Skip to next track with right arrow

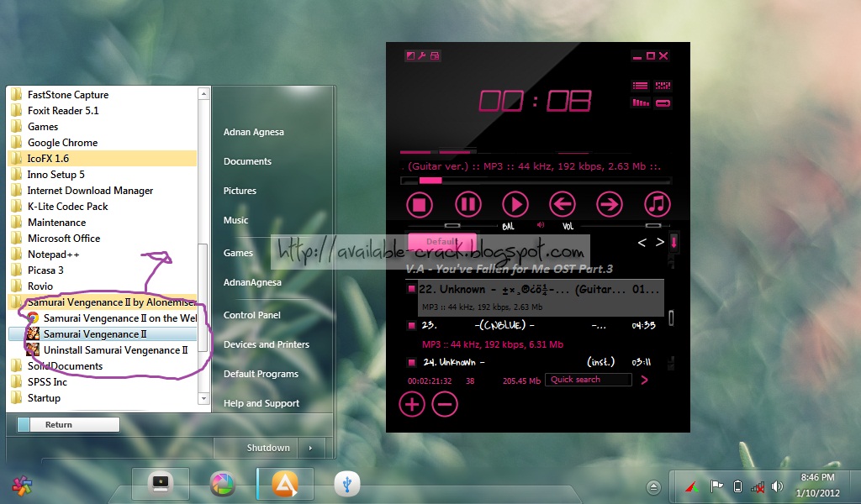pos(610,205)
